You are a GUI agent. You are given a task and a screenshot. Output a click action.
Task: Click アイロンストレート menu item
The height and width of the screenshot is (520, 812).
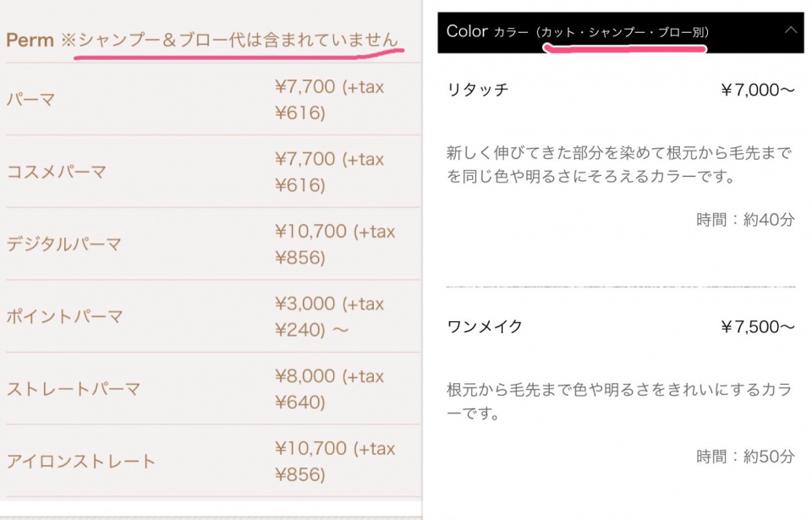tap(213, 461)
